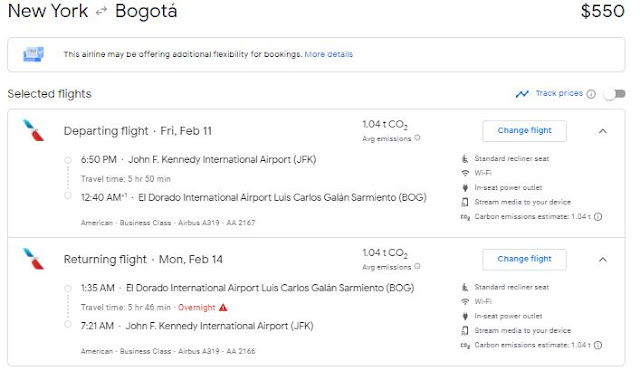Click the American Airlines logo on departing flight
640x380 pixels.
34,130
